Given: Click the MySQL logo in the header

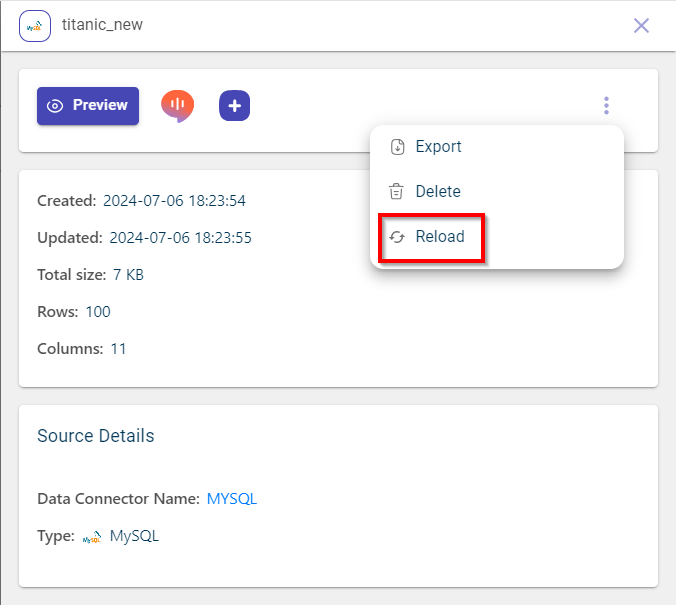Looking at the screenshot, I should [35, 25].
